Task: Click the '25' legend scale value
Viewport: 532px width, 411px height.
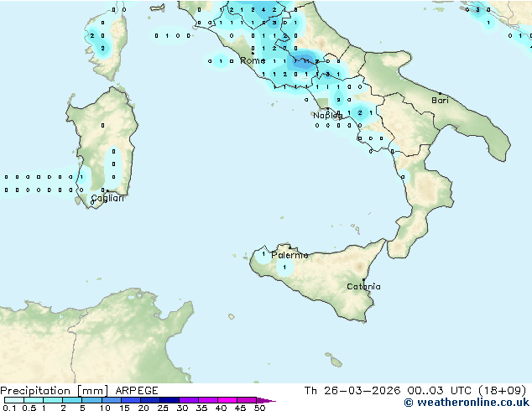Action: pos(163,408)
